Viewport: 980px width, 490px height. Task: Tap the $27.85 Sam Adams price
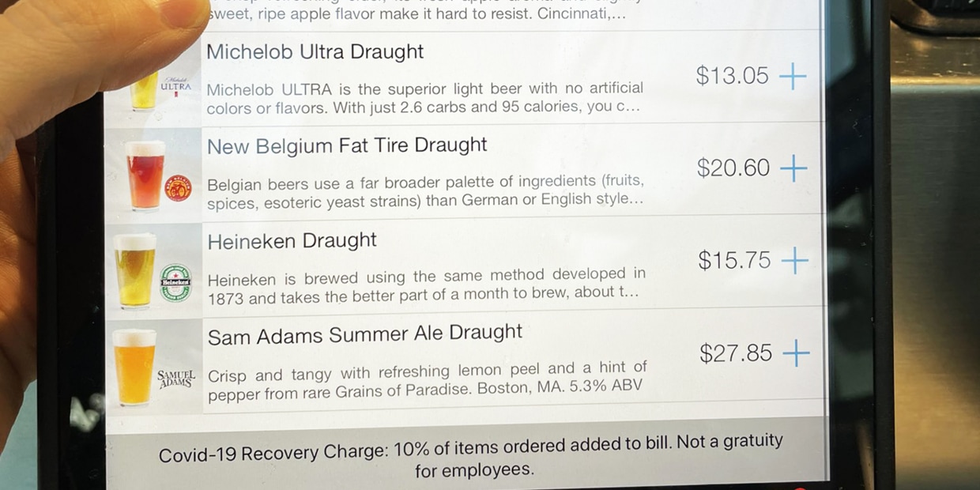point(736,353)
